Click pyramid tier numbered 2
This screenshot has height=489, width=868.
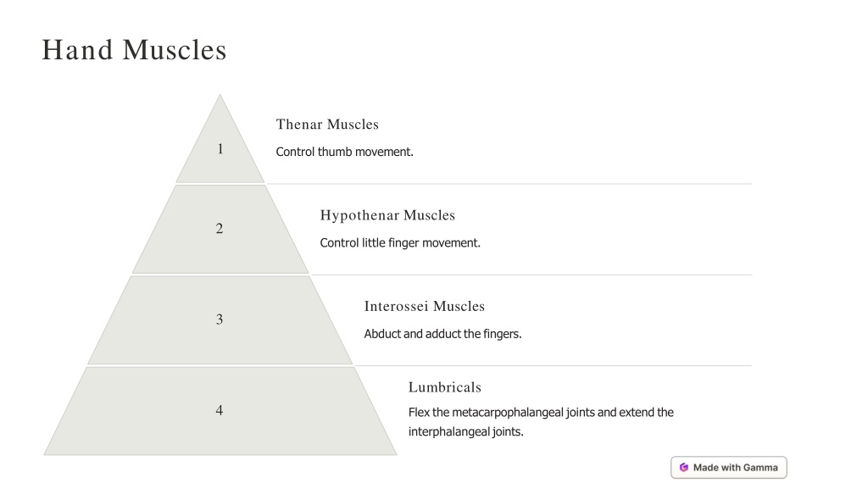pyautogui.click(x=220, y=229)
